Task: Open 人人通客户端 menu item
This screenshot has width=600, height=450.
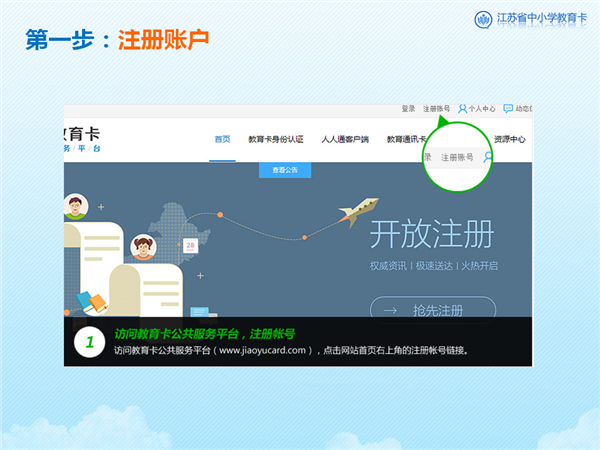Action: click(x=345, y=139)
